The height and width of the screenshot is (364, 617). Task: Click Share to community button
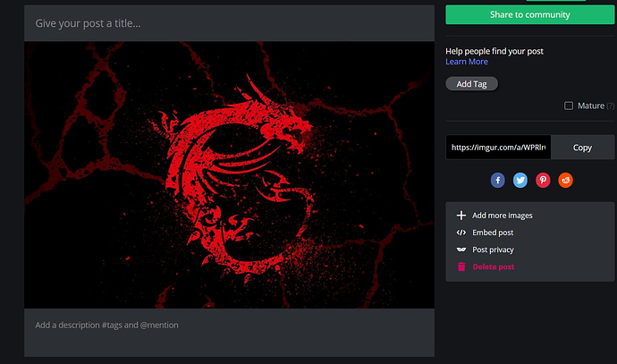[x=529, y=14]
